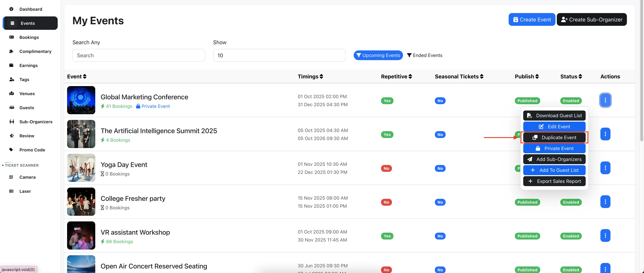Click the Laser barcode icon
Image resolution: width=644 pixels, height=273 pixels.
click(11, 191)
